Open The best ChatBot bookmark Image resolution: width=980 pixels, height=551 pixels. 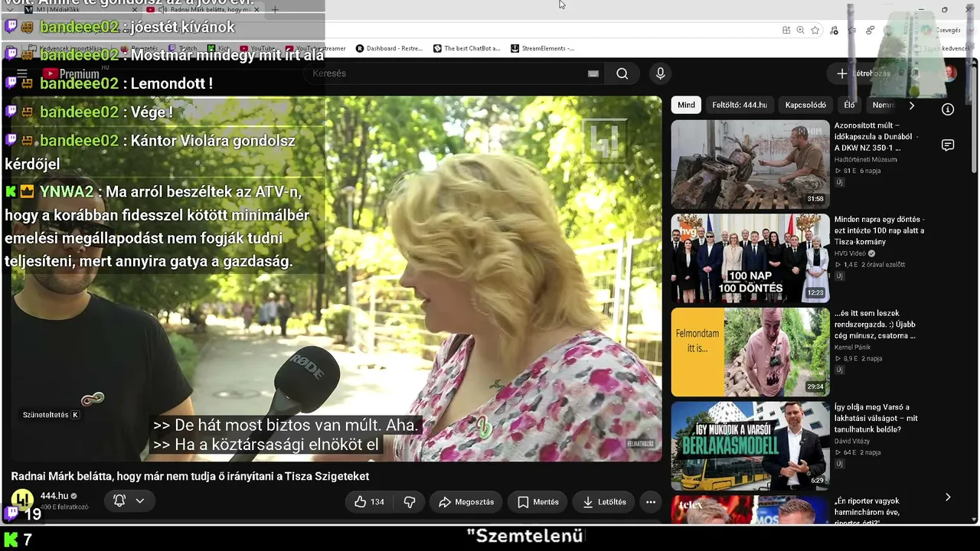pyautogui.click(x=466, y=48)
